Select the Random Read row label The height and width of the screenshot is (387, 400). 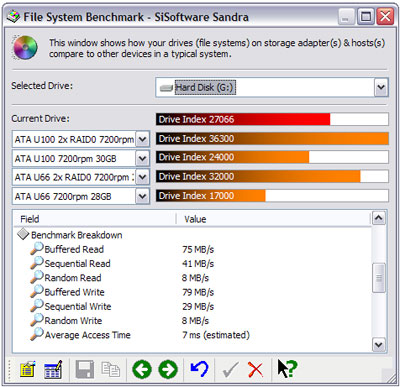click(x=73, y=278)
